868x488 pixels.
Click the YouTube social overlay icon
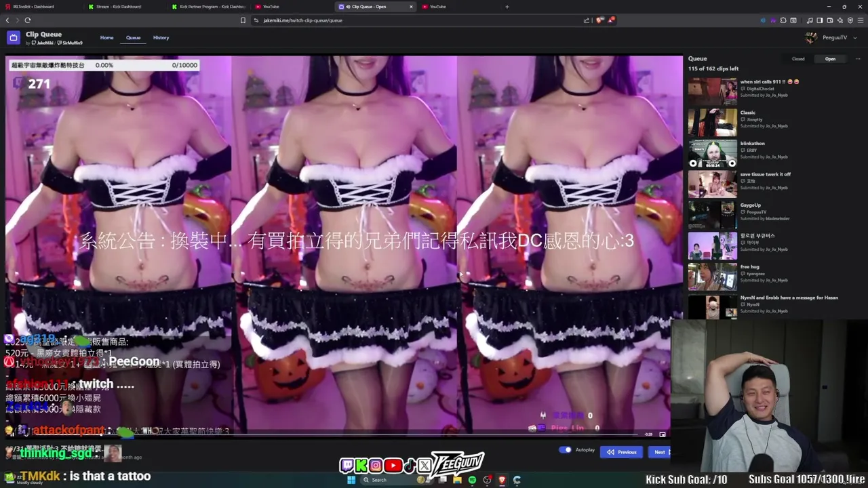[x=393, y=466]
